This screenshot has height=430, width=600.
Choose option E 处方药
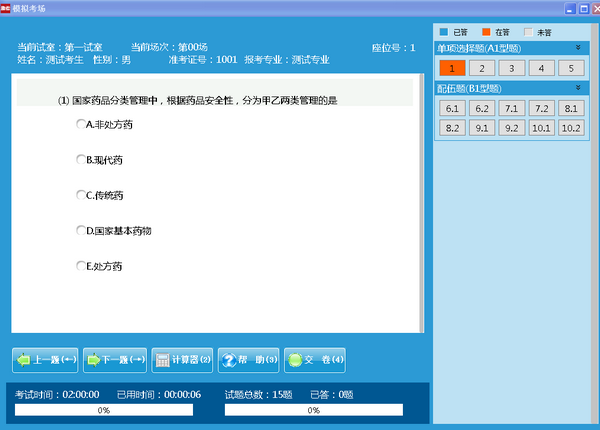(81, 266)
